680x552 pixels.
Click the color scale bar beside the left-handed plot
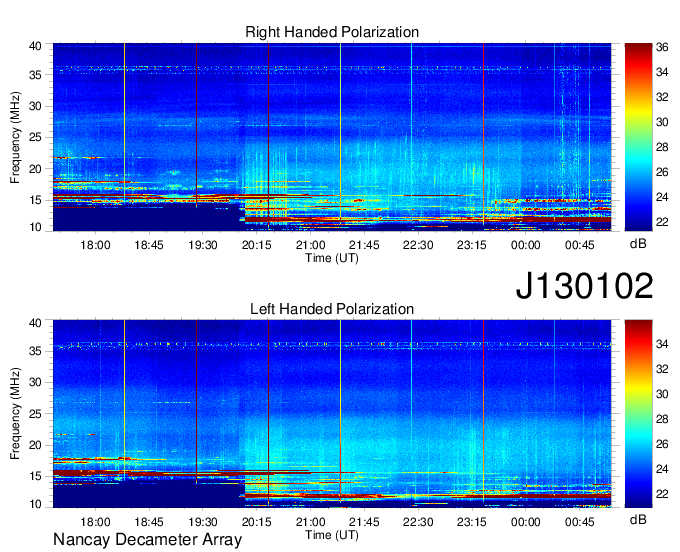(638, 414)
